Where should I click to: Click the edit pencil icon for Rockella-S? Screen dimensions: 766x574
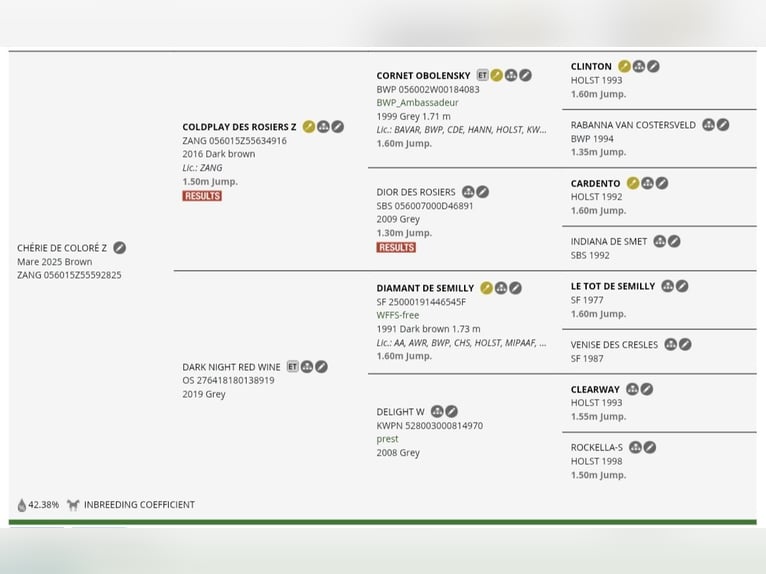tap(650, 447)
